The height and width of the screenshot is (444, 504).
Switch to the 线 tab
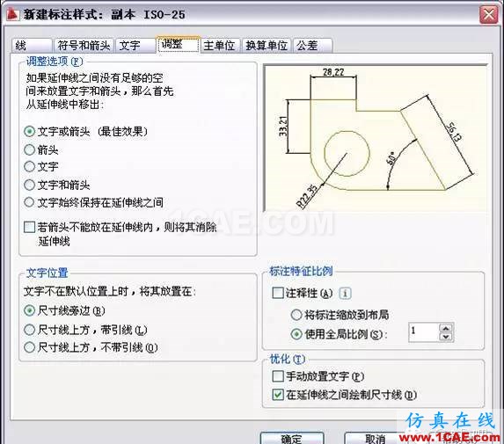tap(32, 46)
